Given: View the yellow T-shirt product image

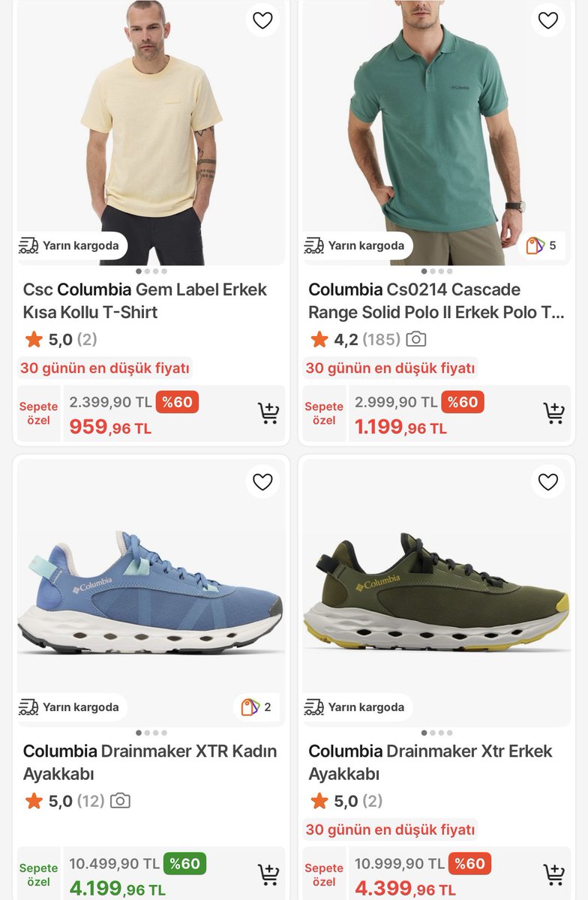Looking at the screenshot, I should coord(151,133).
